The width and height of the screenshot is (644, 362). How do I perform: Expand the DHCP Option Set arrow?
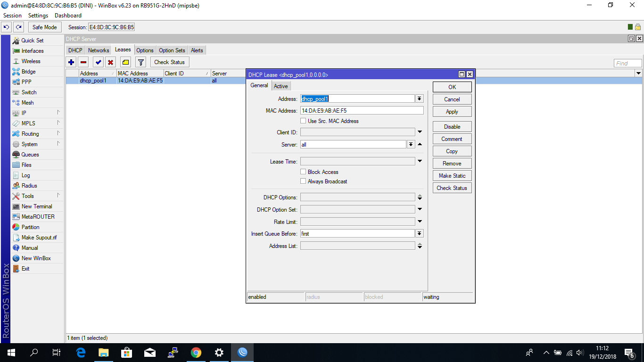coord(420,209)
